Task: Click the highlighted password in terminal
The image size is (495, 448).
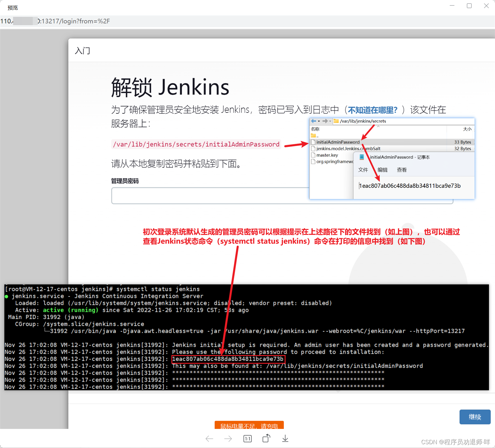Action: pos(228,359)
